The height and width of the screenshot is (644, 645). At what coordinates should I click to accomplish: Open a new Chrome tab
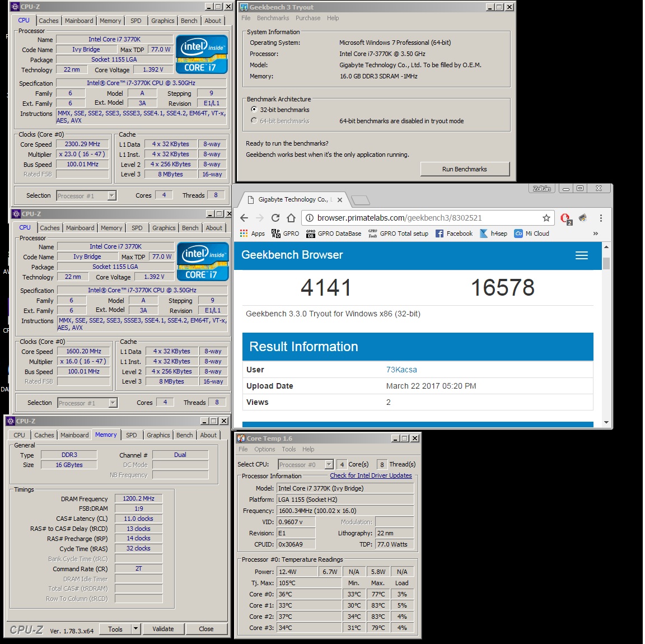(x=361, y=200)
